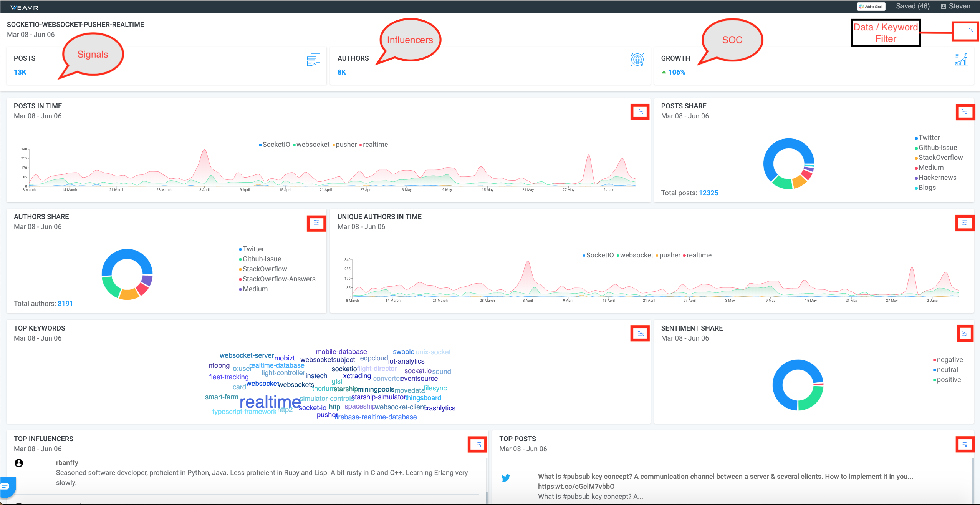
Task: Click the Growth card chart icon
Action: 961,60
